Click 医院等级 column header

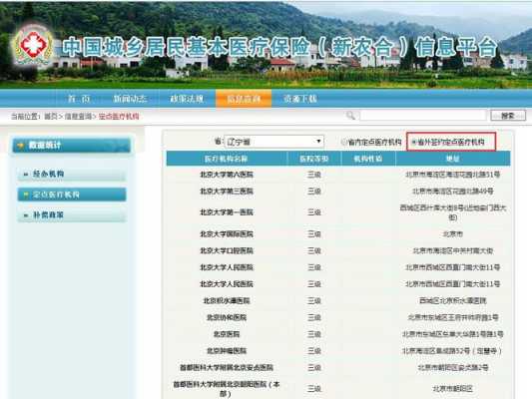[313, 159]
